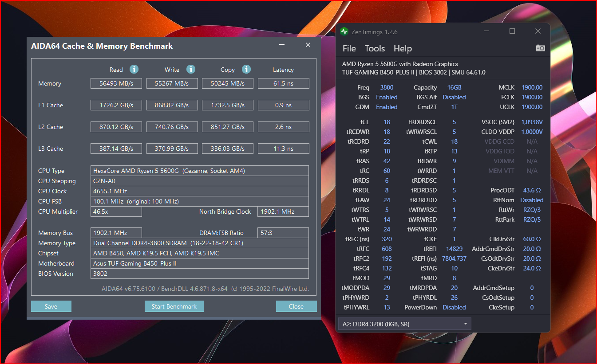The image size is (597, 364).
Task: Click the tRAS value 42
Action: [387, 161]
